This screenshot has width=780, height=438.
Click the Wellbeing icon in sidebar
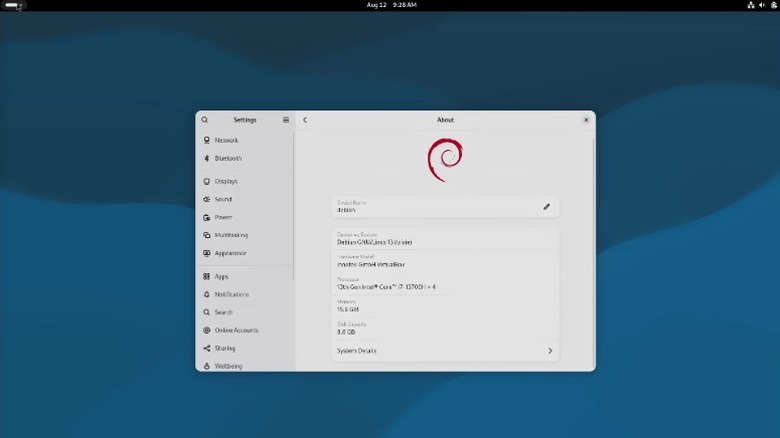(x=206, y=366)
